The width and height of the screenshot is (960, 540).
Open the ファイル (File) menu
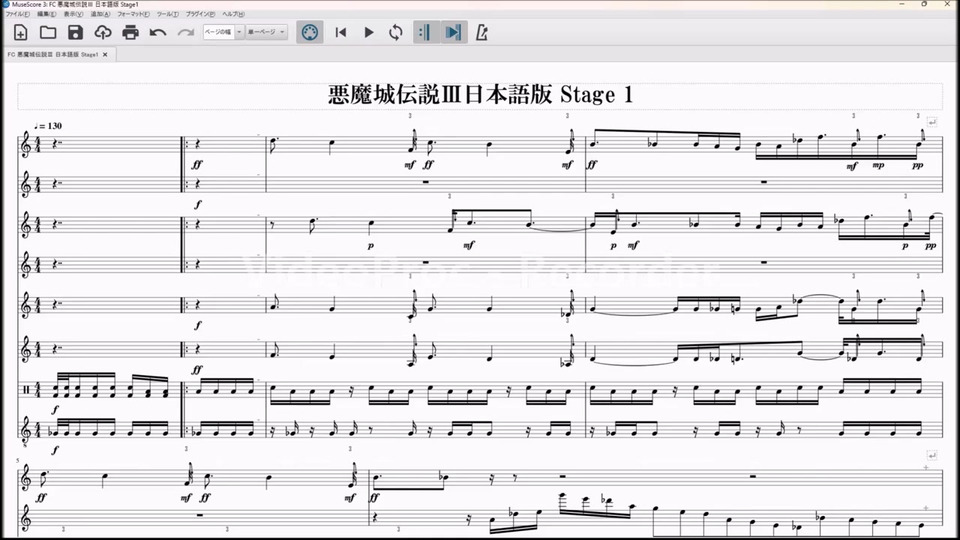(17, 14)
